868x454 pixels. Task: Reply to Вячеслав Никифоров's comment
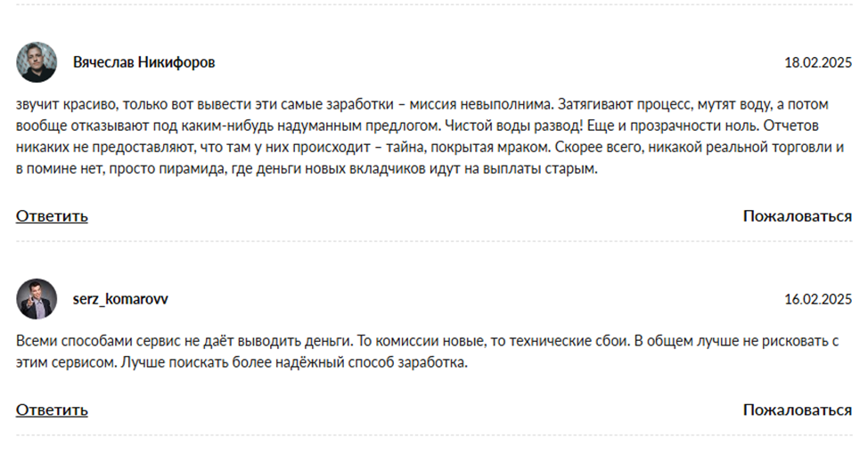click(x=52, y=215)
